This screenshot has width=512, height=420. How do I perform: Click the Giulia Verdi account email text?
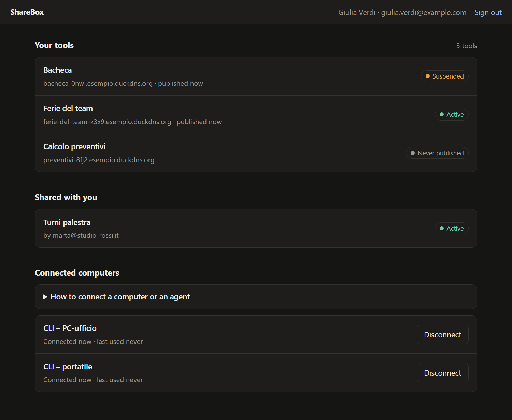click(x=424, y=13)
